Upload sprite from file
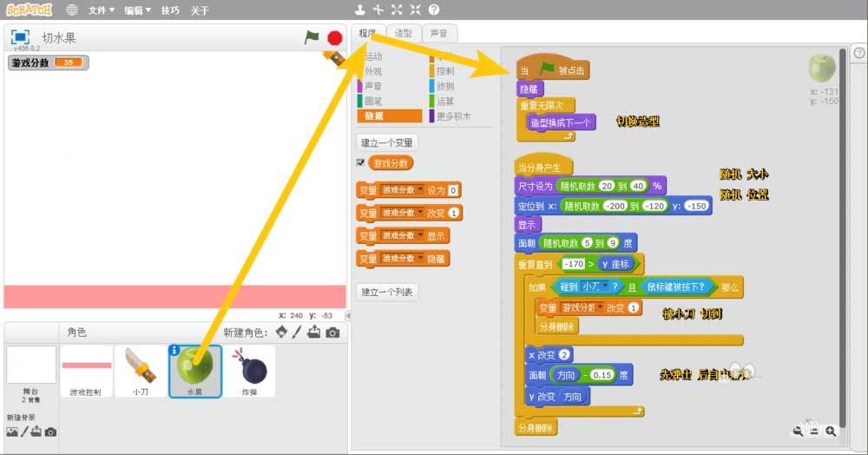868x455 pixels. click(x=314, y=332)
